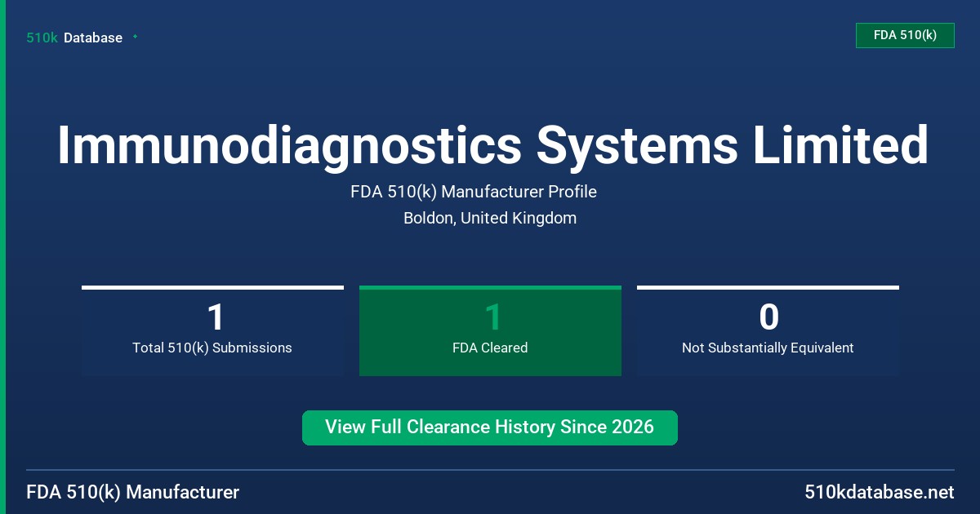Image resolution: width=980 pixels, height=514 pixels.
Task: Select the Not Substantially Equivalent card
Action: click(x=768, y=330)
